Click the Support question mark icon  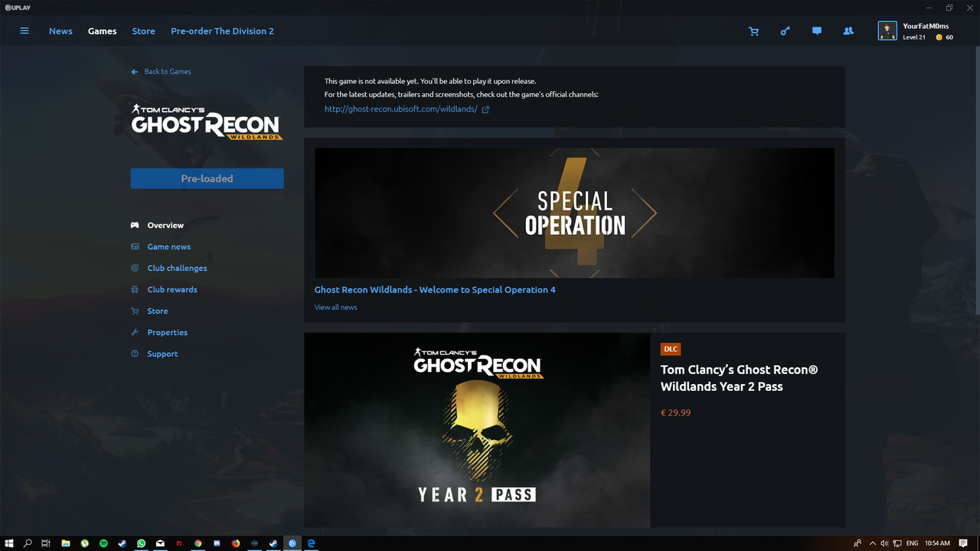pos(135,354)
